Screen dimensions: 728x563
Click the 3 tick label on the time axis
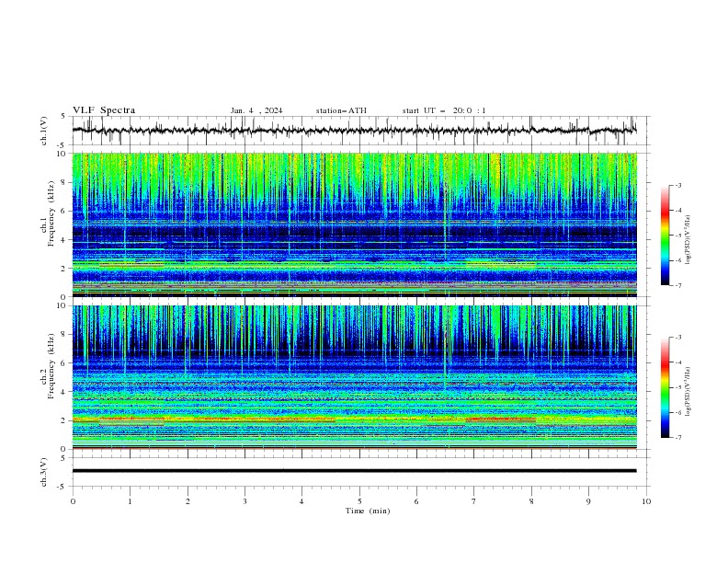(x=245, y=501)
